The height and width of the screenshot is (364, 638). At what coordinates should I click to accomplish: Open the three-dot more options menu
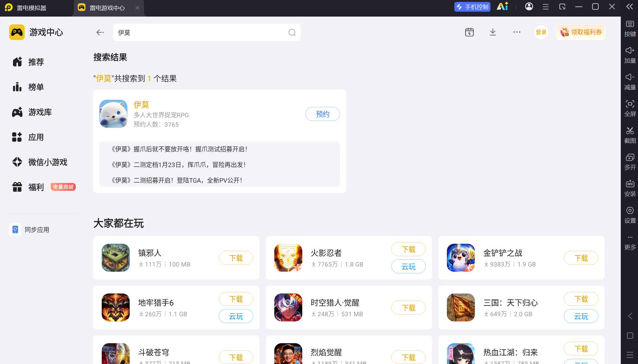[517, 32]
